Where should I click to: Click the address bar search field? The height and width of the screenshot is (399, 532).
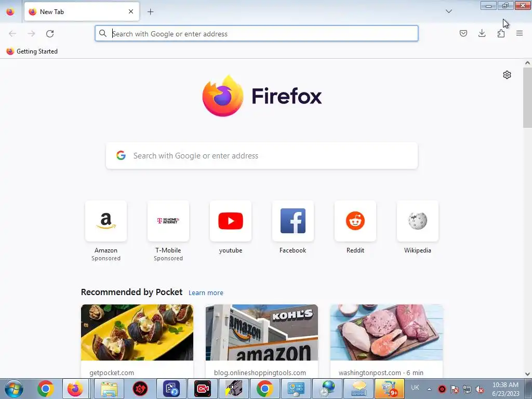[x=257, y=34]
